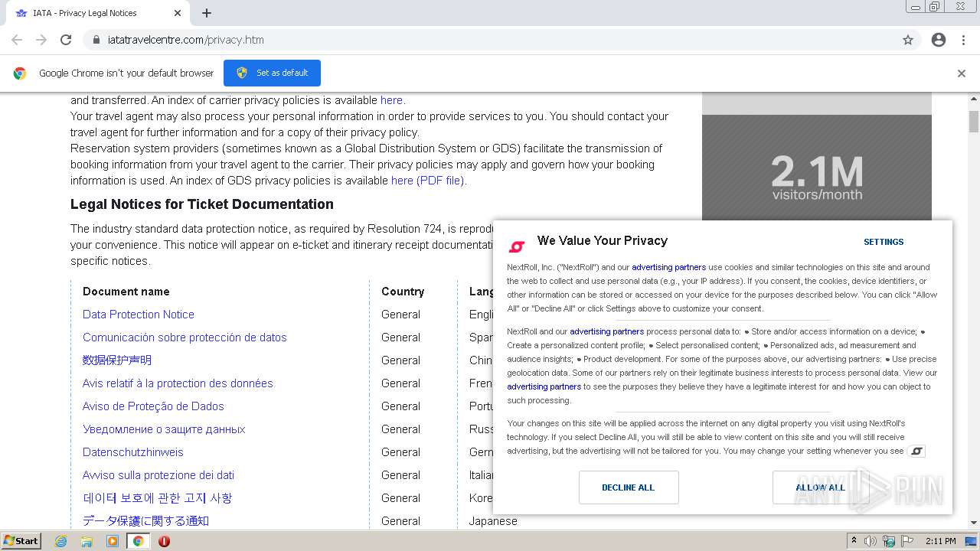This screenshot has height=551, width=980.
Task: Open the Japanese データ保護に関する通知 link
Action: 145,521
